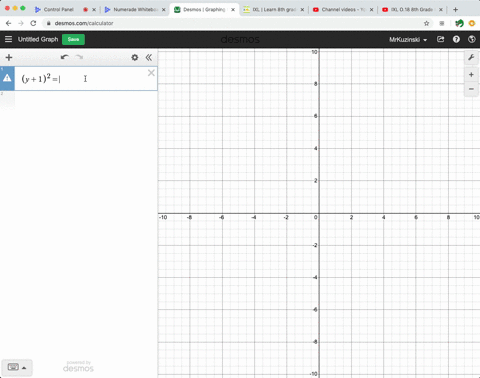Click the green Save button

pyautogui.click(x=73, y=39)
